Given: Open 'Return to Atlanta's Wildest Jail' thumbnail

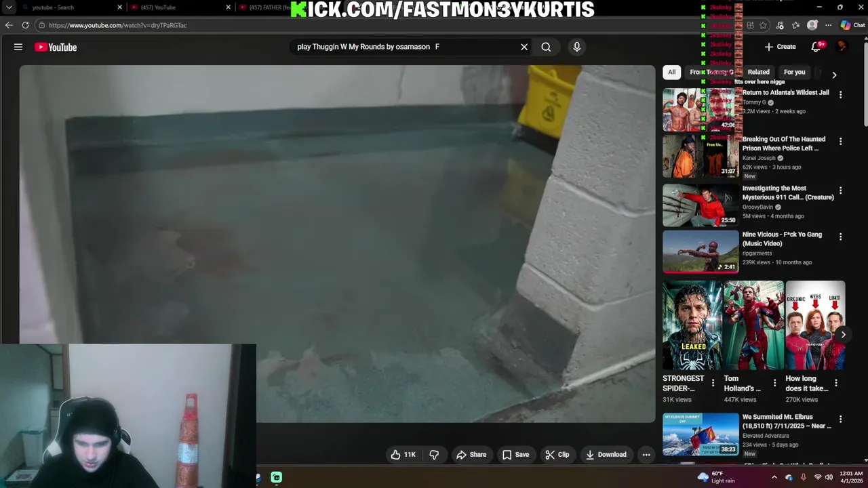Looking at the screenshot, I should [701, 109].
